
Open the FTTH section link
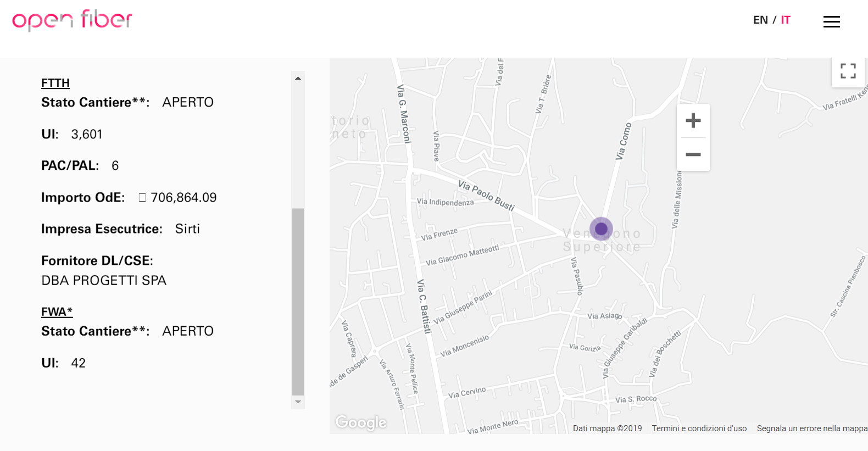(55, 83)
